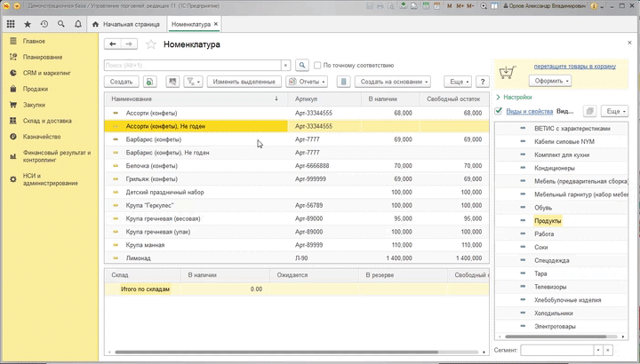
Task: Click the help question mark button
Action: tap(483, 81)
